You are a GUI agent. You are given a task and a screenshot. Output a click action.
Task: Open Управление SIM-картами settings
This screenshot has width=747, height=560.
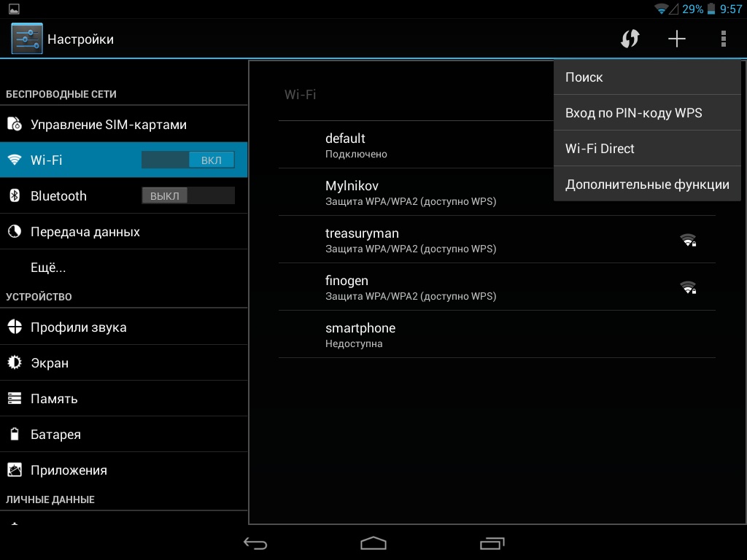pos(109,125)
